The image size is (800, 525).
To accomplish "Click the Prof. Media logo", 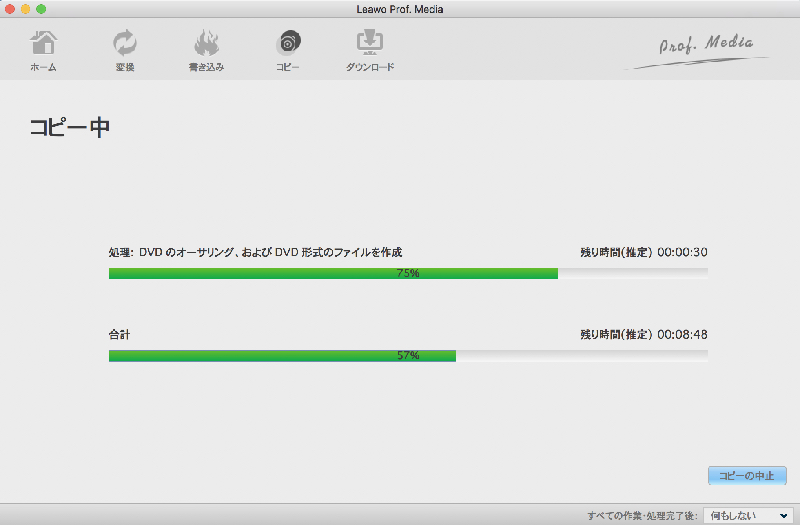I will pos(699,51).
